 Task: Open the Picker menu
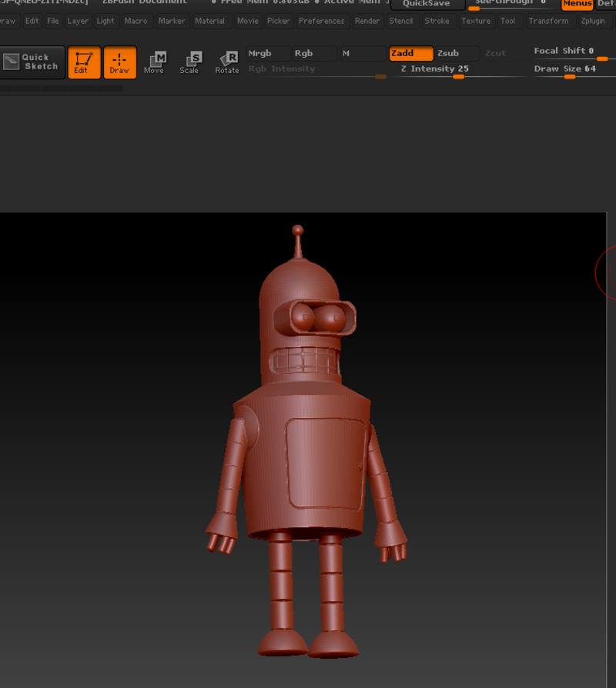[279, 21]
